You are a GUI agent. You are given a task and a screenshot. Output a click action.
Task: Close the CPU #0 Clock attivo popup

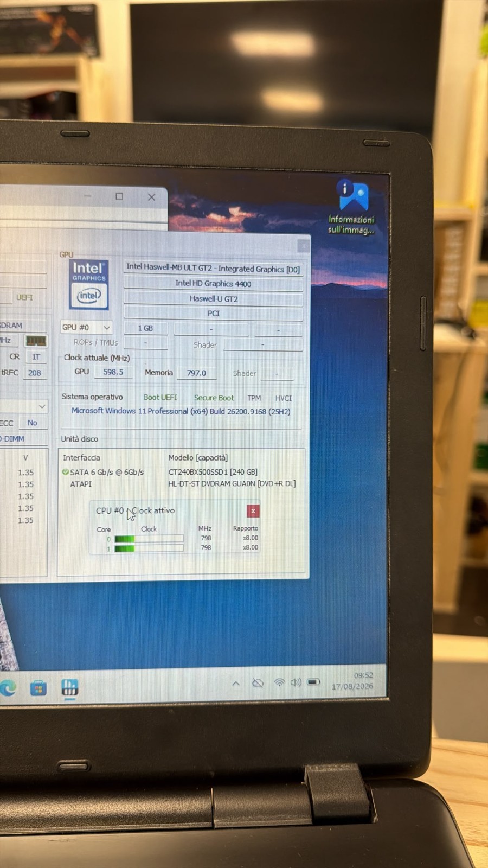[x=253, y=511]
